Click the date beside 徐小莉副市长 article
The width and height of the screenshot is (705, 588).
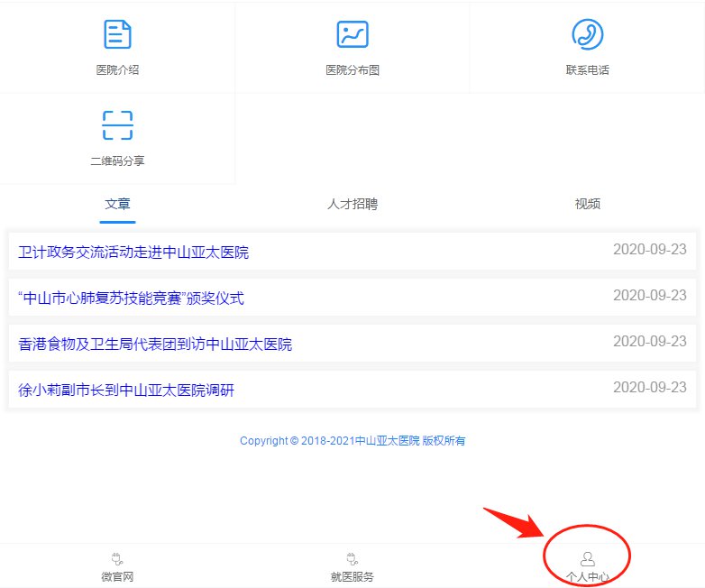[649, 388]
